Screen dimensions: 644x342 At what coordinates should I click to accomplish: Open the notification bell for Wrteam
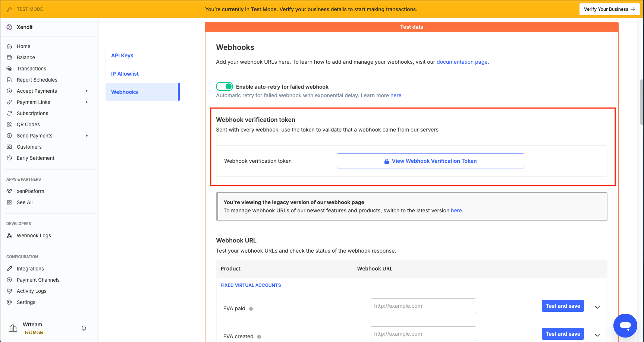(x=84, y=328)
